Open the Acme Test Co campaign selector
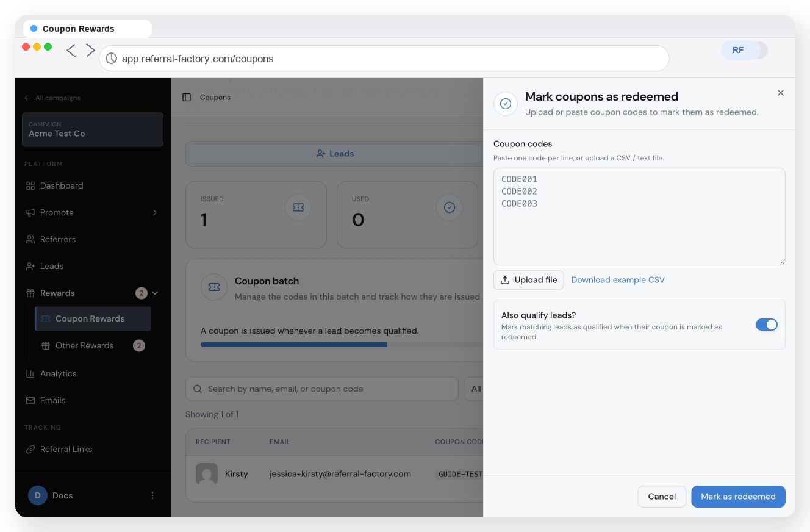Screen dimensions: 810x532 click(x=93, y=129)
